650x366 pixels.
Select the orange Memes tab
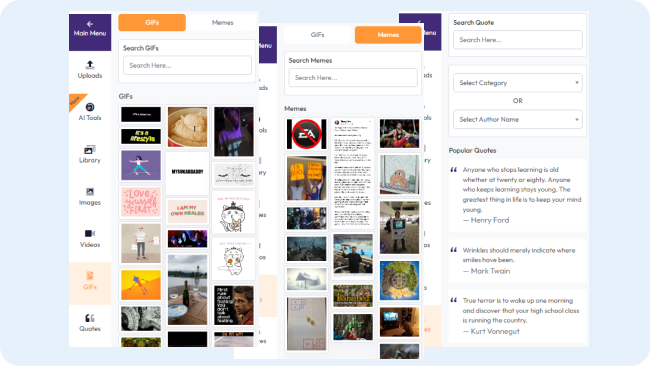click(x=388, y=35)
